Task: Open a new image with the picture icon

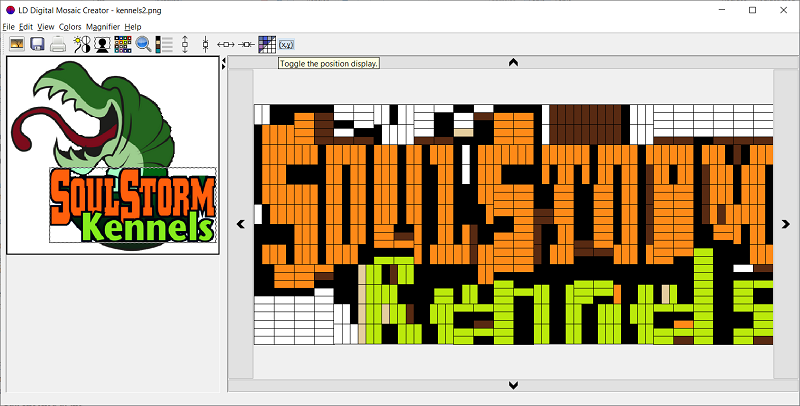Action: [17, 44]
